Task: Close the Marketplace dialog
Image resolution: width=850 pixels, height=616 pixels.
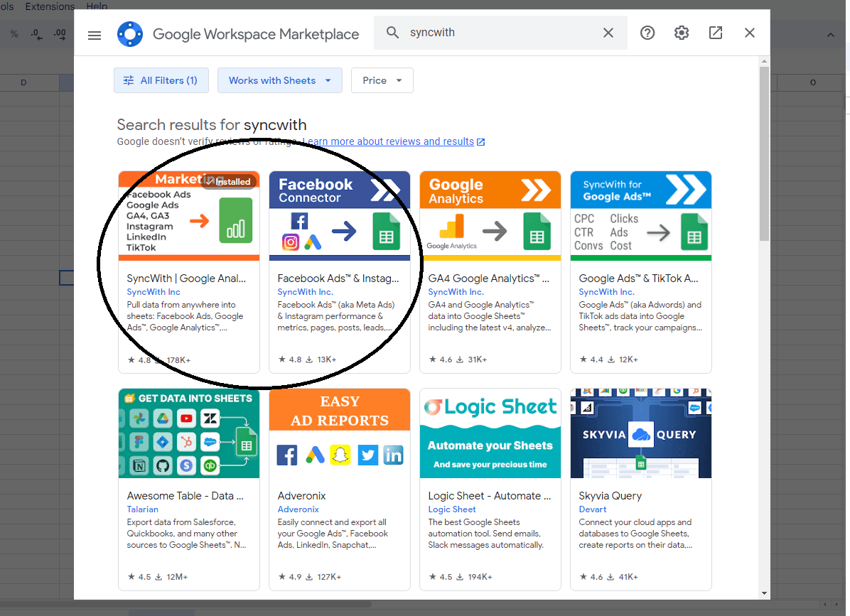Action: 750,33
